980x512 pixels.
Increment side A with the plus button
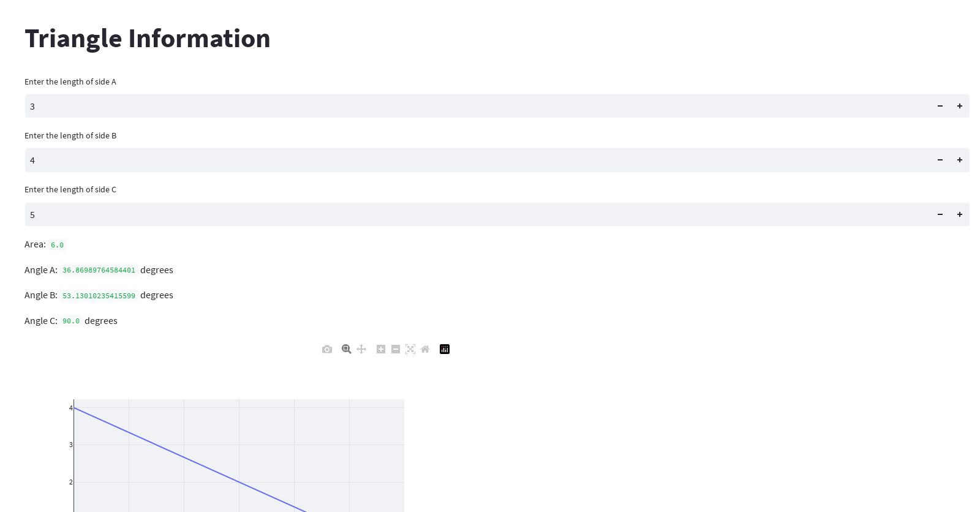959,105
